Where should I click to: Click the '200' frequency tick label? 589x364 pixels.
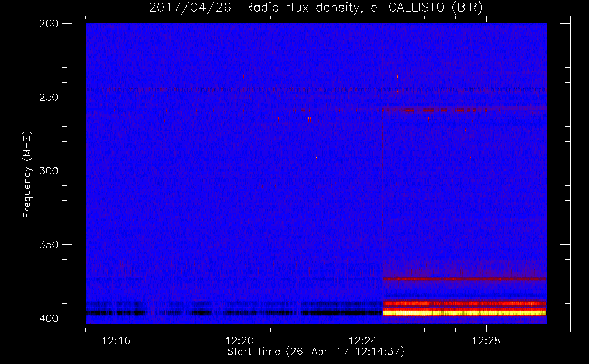click(49, 24)
